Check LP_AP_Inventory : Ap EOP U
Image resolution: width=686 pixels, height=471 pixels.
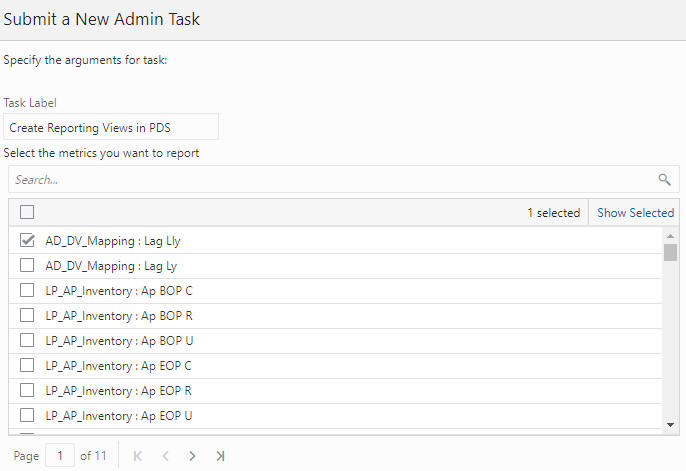(27, 415)
